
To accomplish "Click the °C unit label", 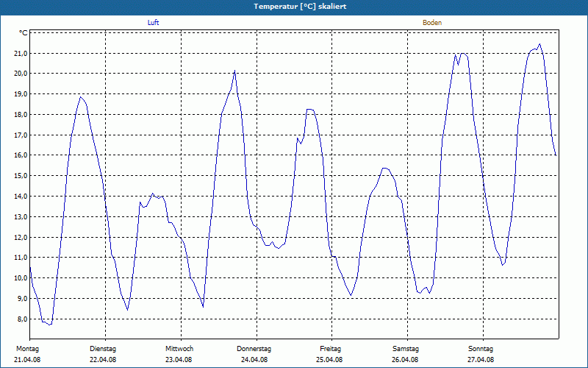I will click(x=24, y=33).
